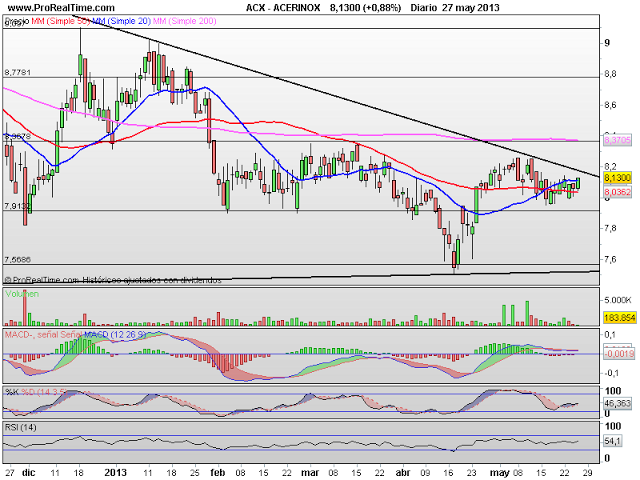Click the 7,5686 horizontal level label
Viewport: 640px width, 480px height.
coord(18,260)
